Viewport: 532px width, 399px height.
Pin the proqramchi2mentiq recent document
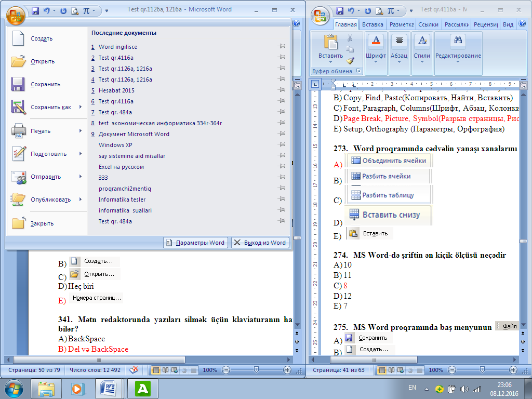coord(282,188)
